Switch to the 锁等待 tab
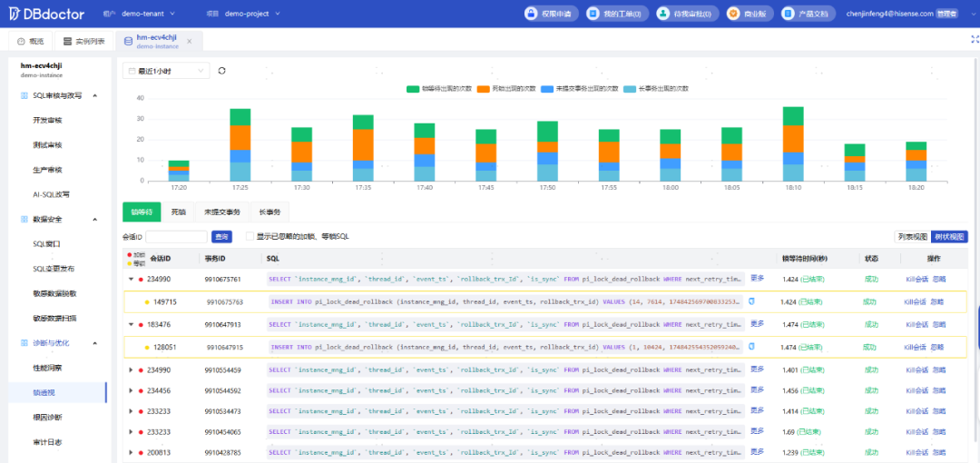Screen dimensions: 980x463 [x=142, y=212]
